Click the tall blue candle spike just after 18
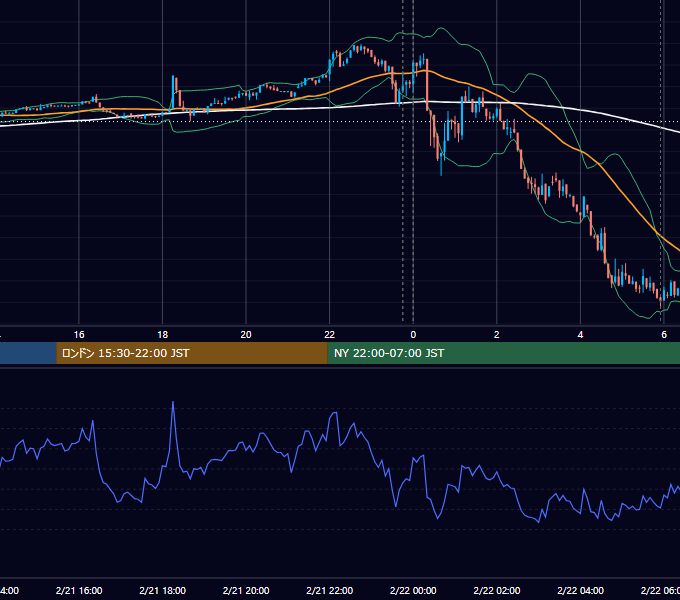 tap(173, 92)
